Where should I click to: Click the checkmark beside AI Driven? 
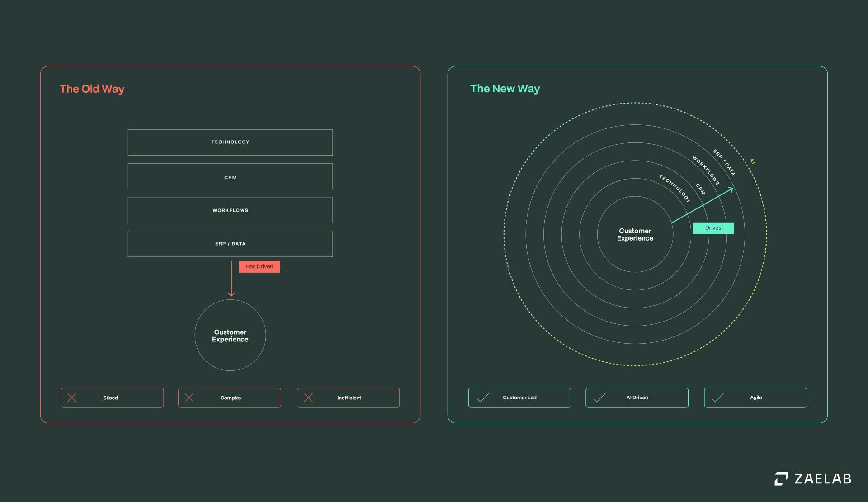[599, 398]
